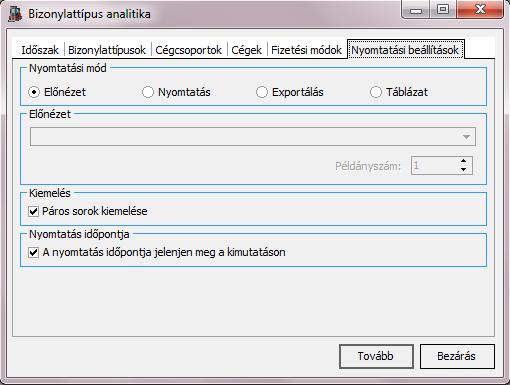510x385 pixels.
Task: Maximize the Bizonylattípus analitika window
Action: click(x=443, y=9)
